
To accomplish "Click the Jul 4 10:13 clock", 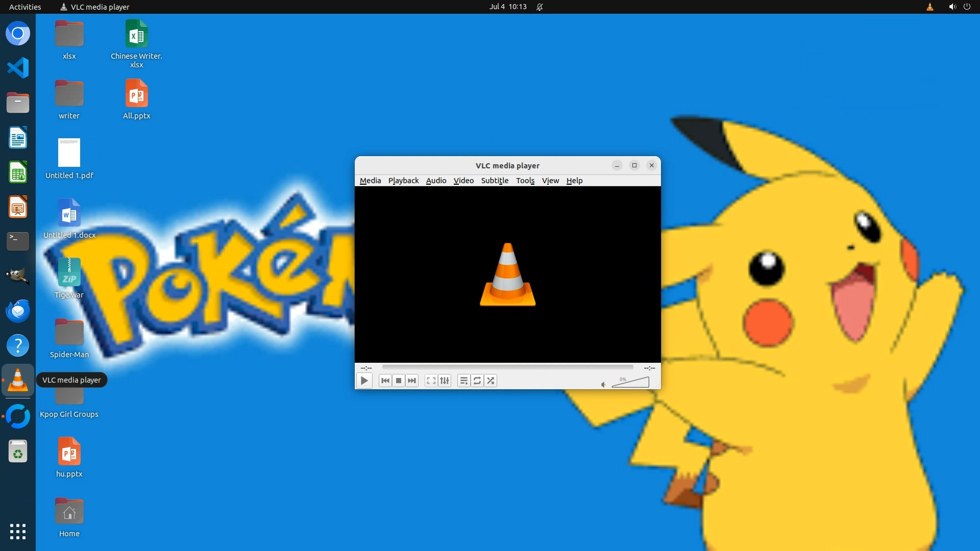I will 507,7.
